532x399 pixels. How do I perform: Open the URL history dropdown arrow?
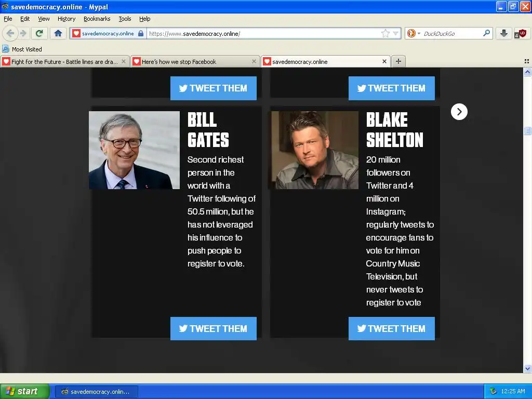395,33
